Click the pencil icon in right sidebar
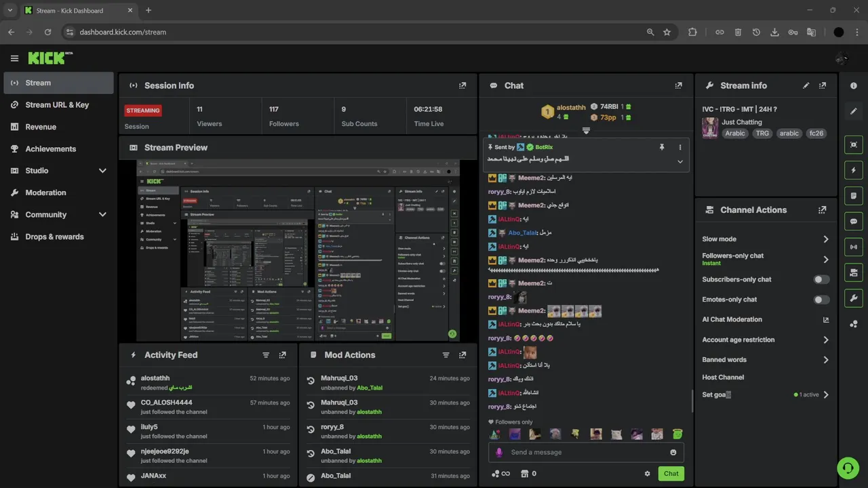This screenshot has width=868, height=488. [x=853, y=111]
